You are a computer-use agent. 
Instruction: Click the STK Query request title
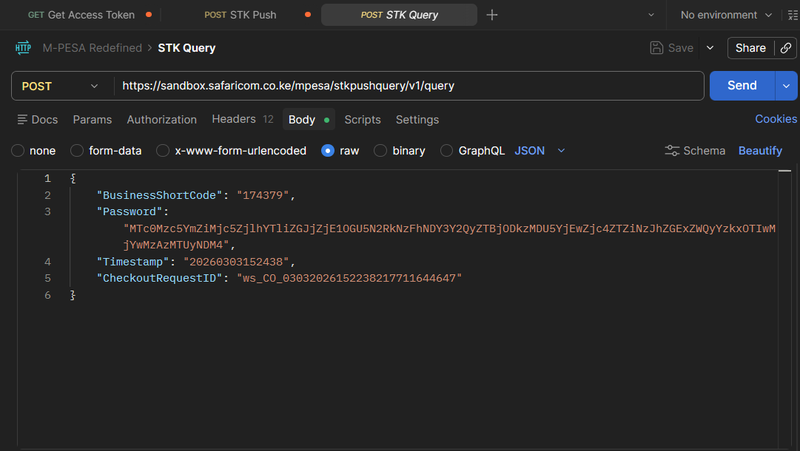187,48
